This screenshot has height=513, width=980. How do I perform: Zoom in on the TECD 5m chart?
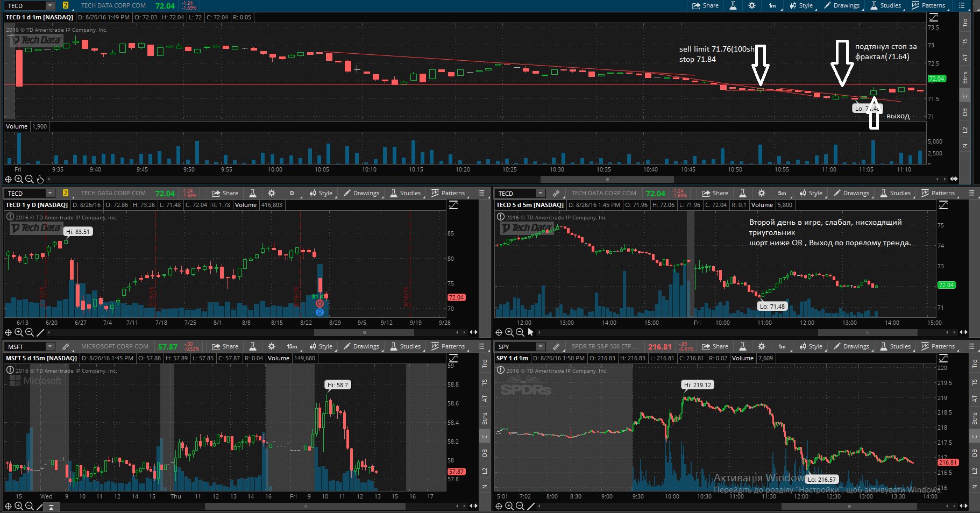509,332
